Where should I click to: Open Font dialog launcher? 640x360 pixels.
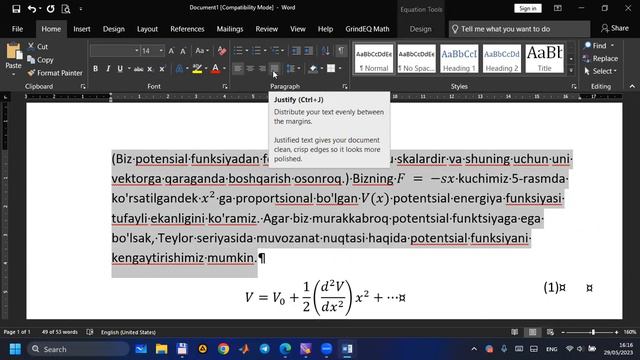click(225, 87)
